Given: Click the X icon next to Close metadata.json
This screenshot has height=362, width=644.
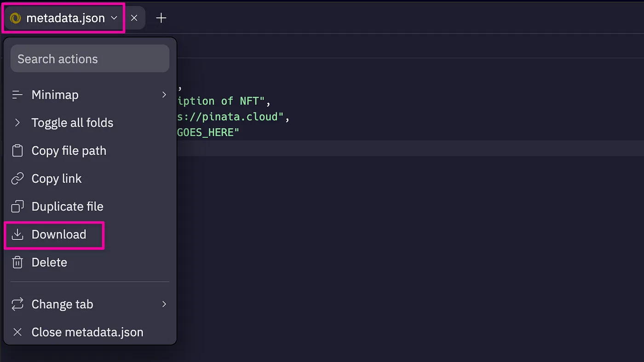Looking at the screenshot, I should tap(17, 332).
